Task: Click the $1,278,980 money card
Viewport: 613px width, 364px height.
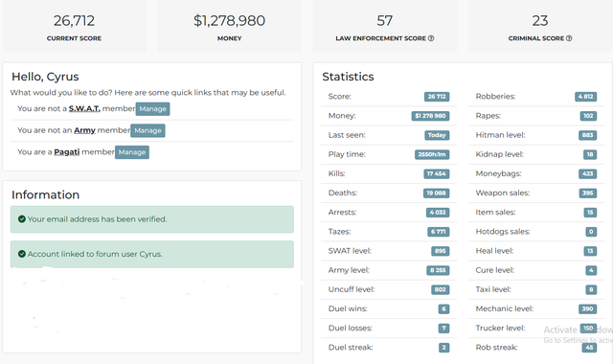Action: click(230, 26)
